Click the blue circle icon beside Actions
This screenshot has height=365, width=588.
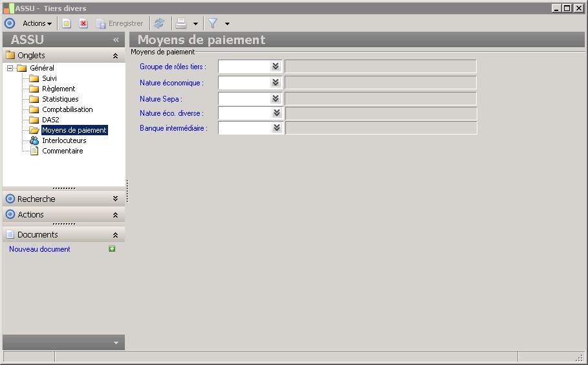tap(10, 23)
